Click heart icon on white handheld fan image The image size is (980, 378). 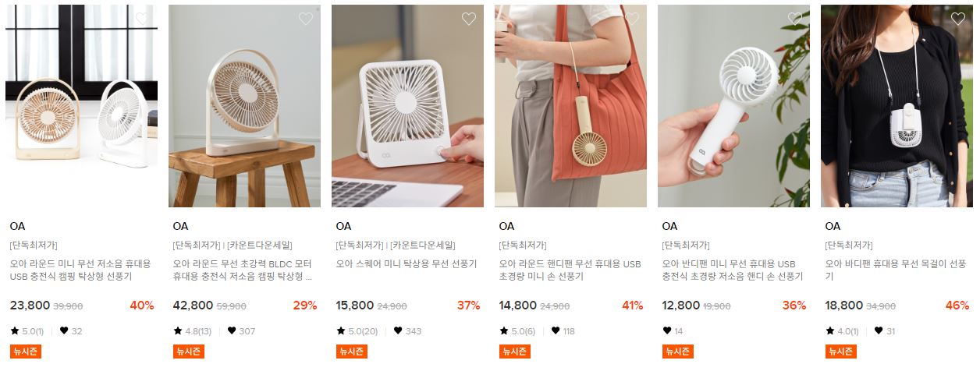[x=794, y=19]
